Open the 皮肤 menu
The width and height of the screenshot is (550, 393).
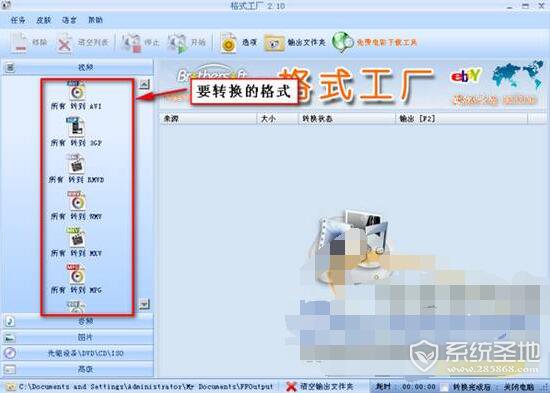43,20
